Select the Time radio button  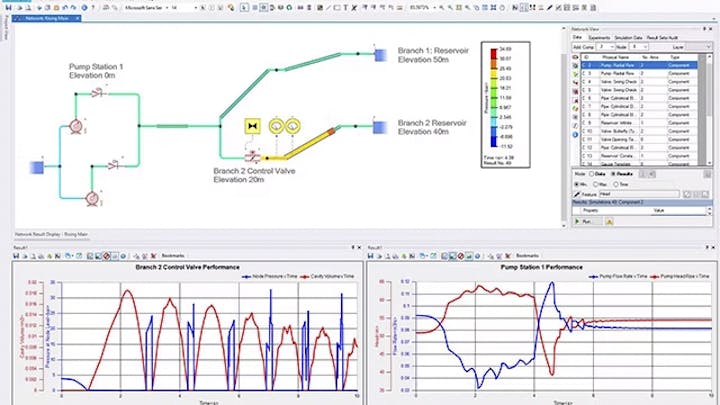(x=616, y=184)
